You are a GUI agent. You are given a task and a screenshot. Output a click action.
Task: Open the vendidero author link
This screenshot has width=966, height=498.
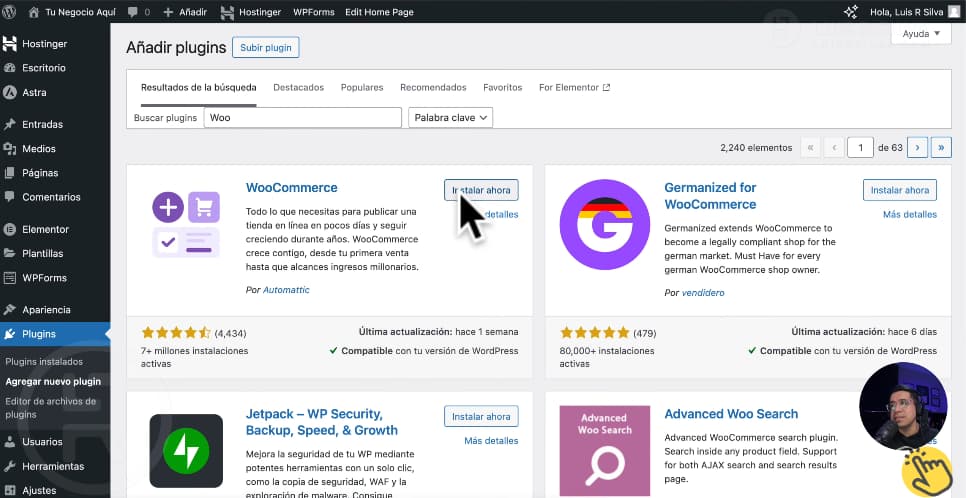tap(703, 293)
